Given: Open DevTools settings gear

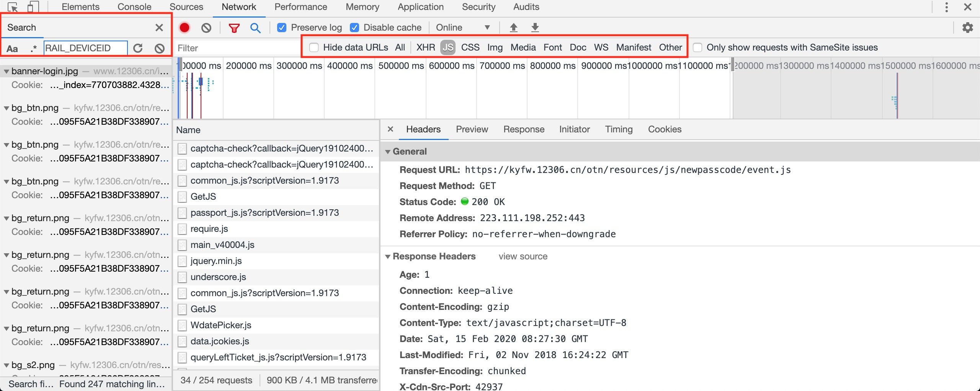Looking at the screenshot, I should click(x=967, y=27).
